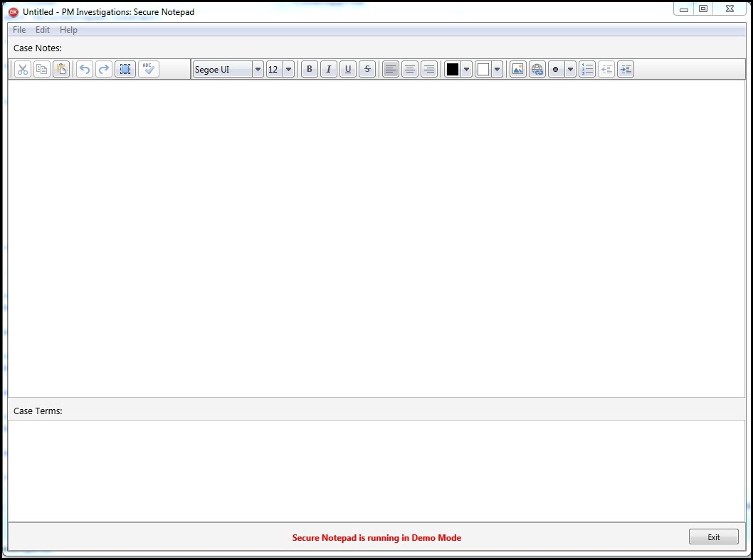This screenshot has width=753, height=560.
Task: Expand the font size 12 dropdown
Action: (288, 69)
